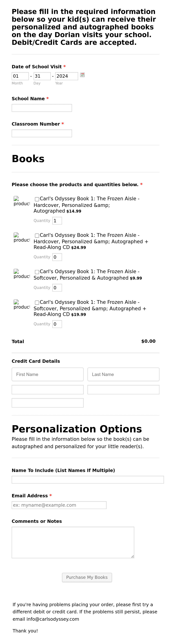Check the Hardcover + Read-Along CD option
This screenshot has width=171, height=644.
pos(37,236)
